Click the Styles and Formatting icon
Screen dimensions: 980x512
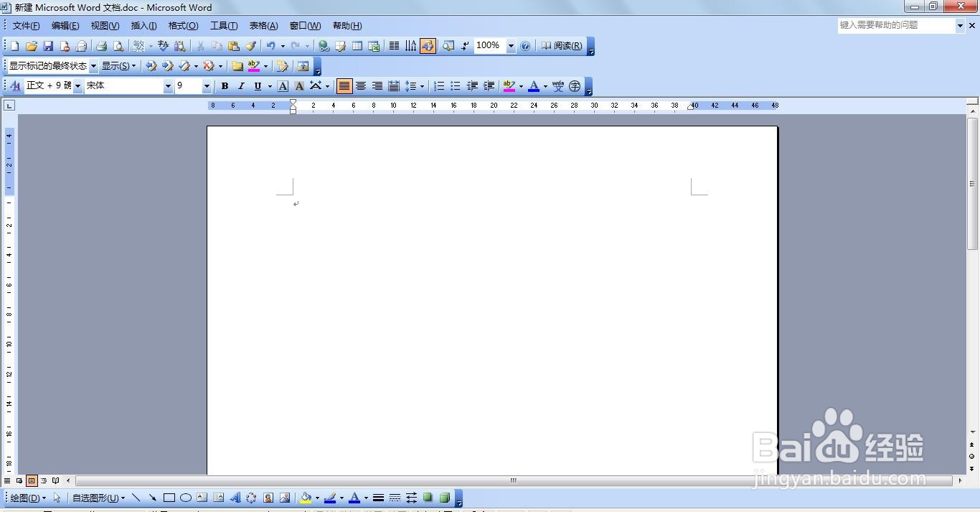click(x=16, y=86)
